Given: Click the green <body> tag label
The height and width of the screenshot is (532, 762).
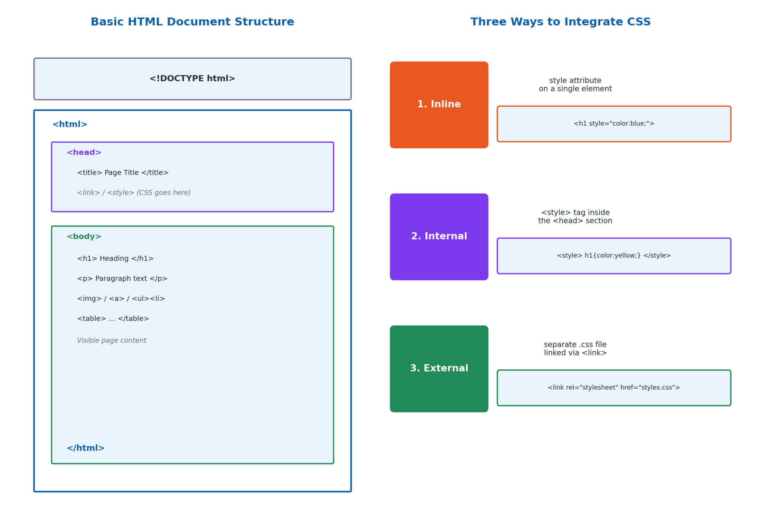Looking at the screenshot, I should 84,236.
